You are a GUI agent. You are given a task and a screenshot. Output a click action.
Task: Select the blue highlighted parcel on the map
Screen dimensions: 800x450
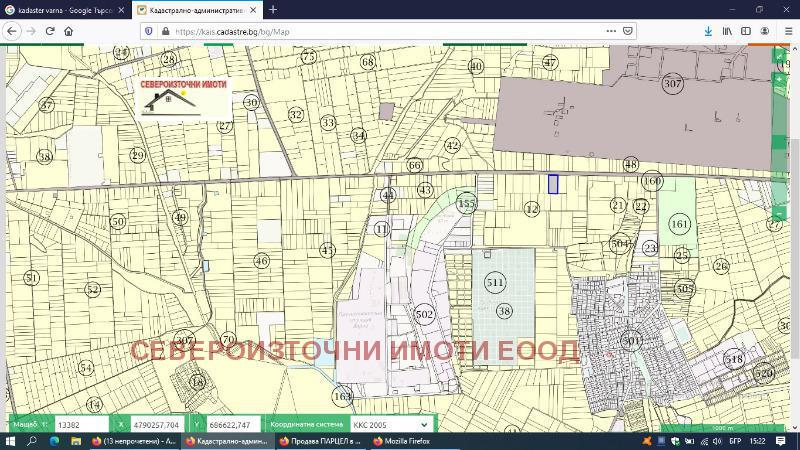pyautogui.click(x=553, y=184)
